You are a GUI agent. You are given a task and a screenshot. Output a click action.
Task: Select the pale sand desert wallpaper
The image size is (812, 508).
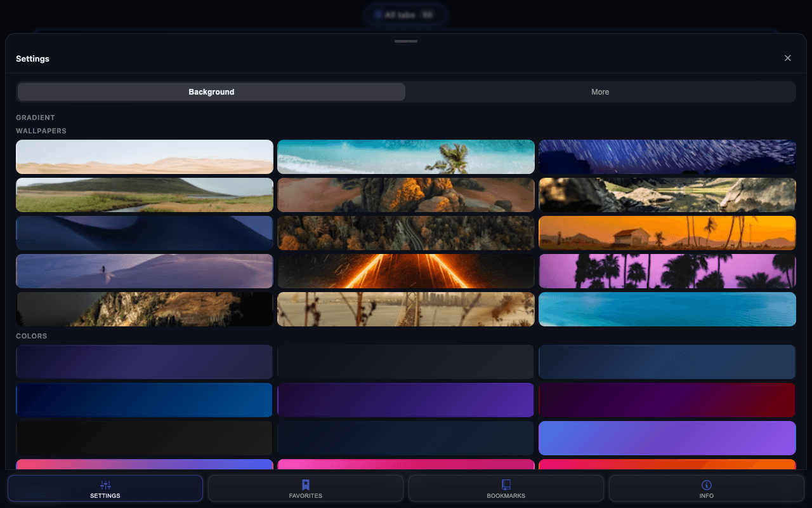(x=145, y=157)
